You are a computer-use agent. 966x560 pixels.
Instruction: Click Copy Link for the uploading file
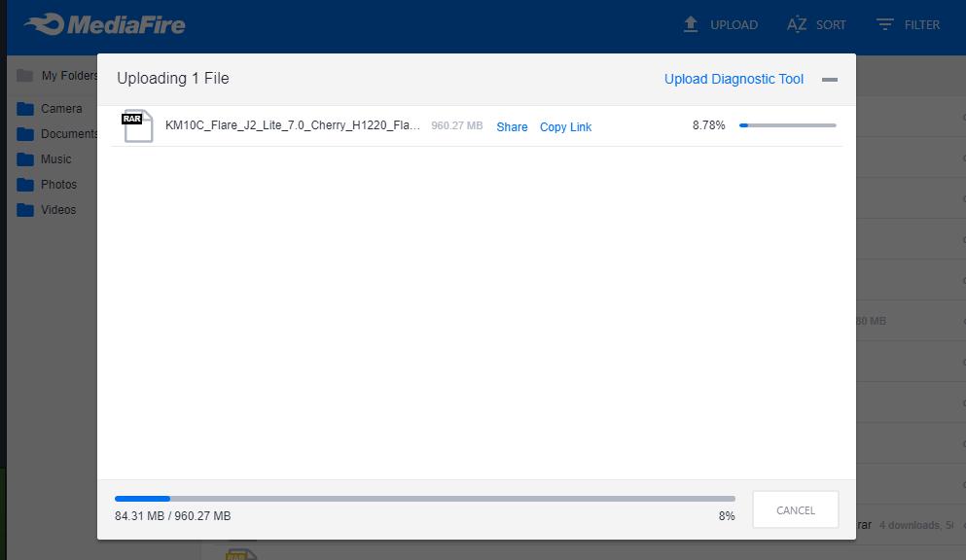click(x=565, y=126)
